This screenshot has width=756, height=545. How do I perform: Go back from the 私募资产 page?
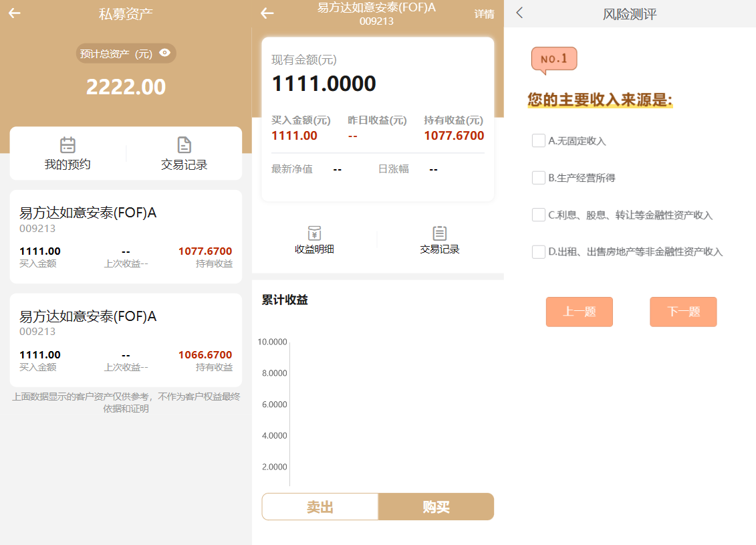pos(15,13)
